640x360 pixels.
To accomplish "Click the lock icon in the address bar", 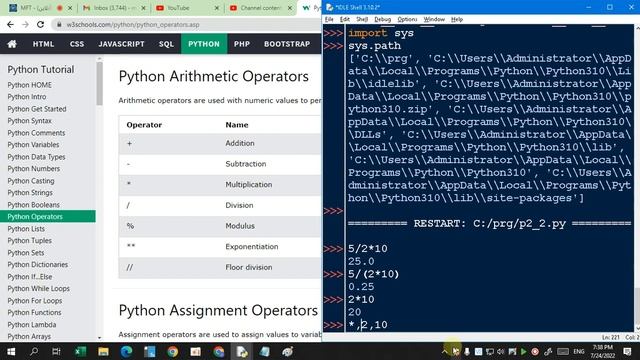I will 59,24.
